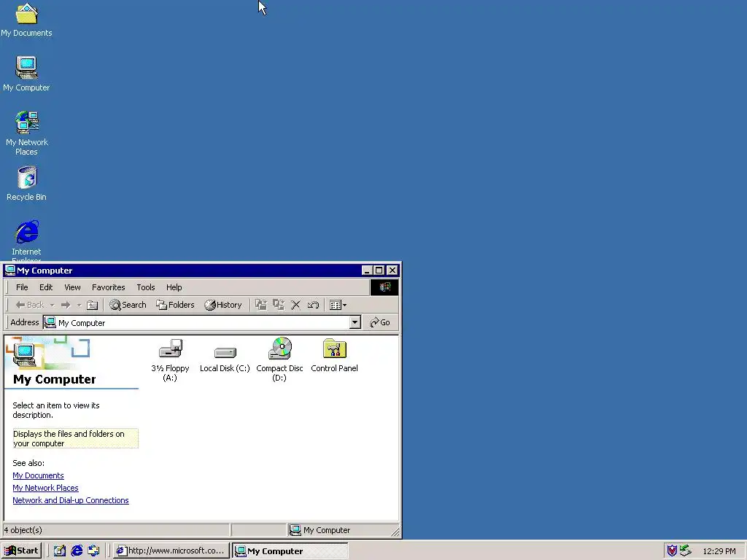747x560 pixels.
Task: Select the Compact Disc (D:) icon
Action: (280, 349)
